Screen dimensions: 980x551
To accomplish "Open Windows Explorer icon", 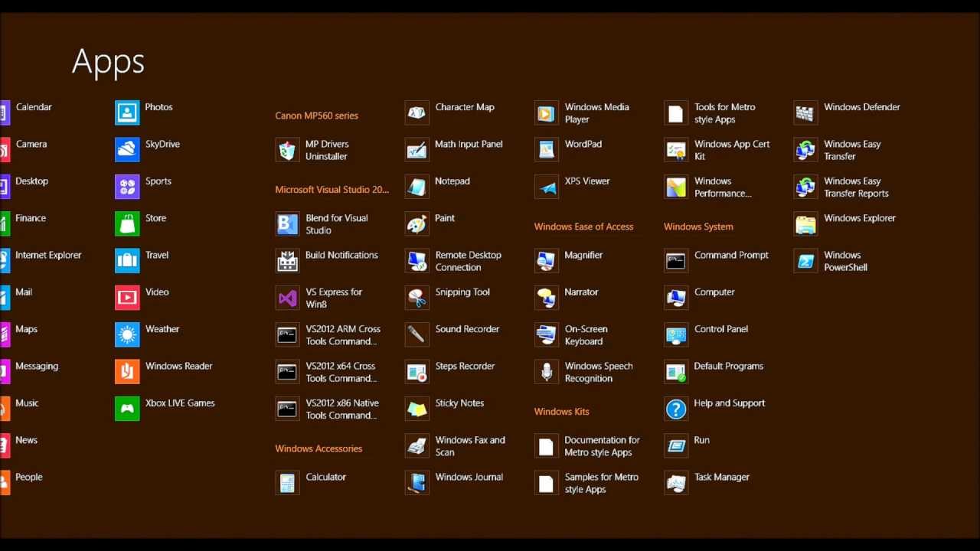I will (805, 224).
